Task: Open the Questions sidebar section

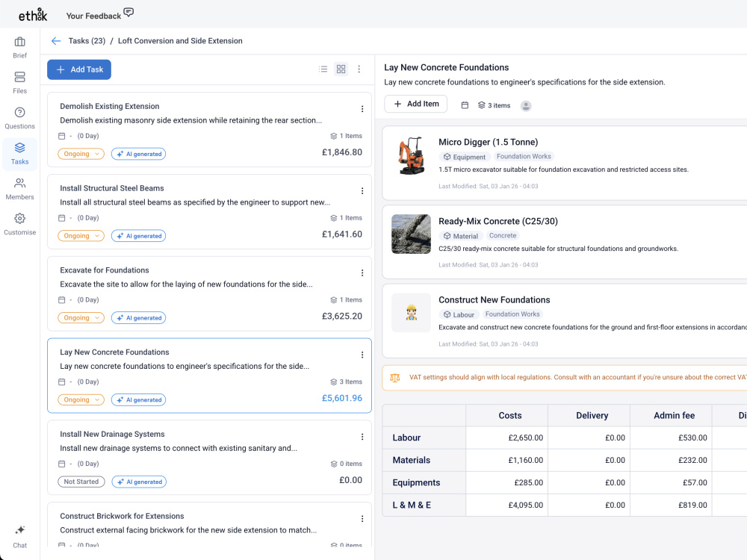Action: click(x=19, y=118)
